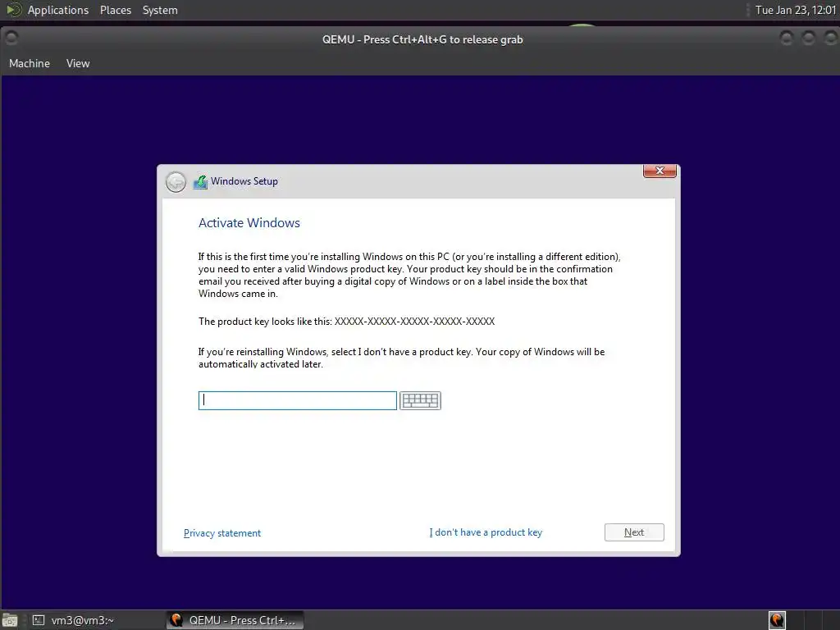Image resolution: width=840 pixels, height=630 pixels.
Task: Click the sample product key text XXXXX-XXXXX
Action: pos(414,322)
